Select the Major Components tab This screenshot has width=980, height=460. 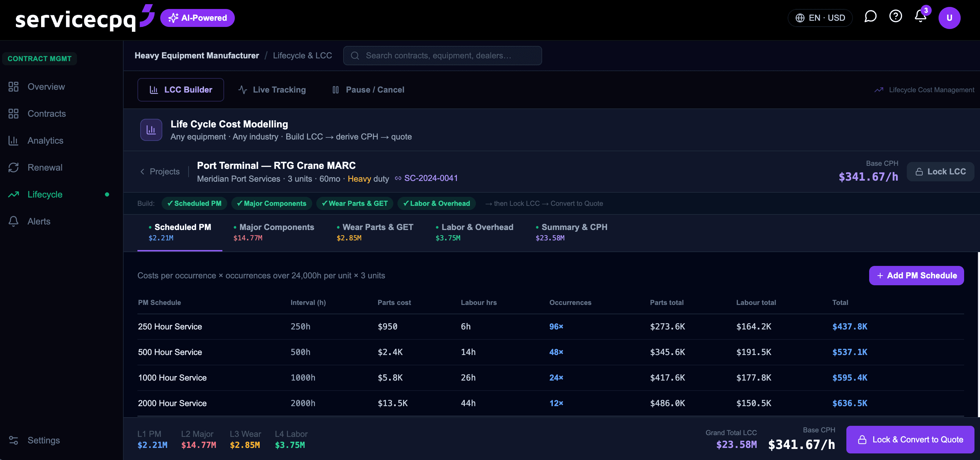(x=273, y=232)
